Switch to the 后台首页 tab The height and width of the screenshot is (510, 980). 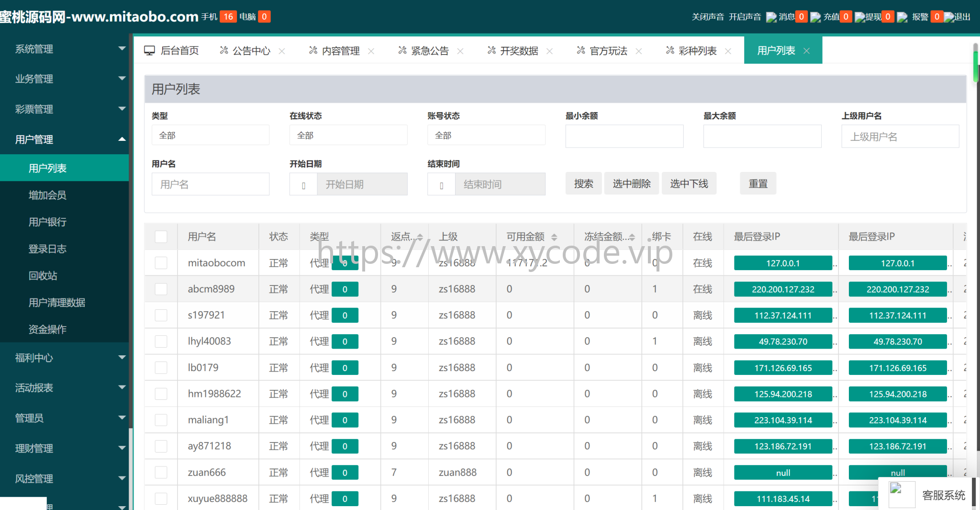[172, 50]
